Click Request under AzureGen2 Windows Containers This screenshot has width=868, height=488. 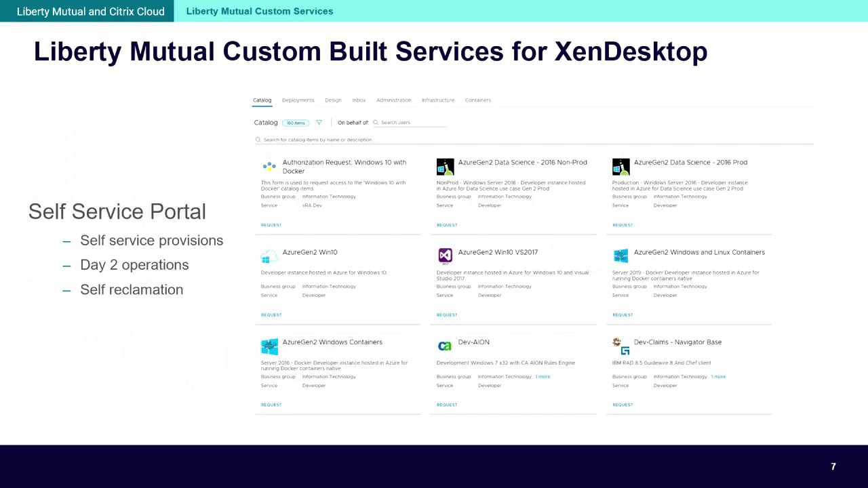click(x=271, y=405)
